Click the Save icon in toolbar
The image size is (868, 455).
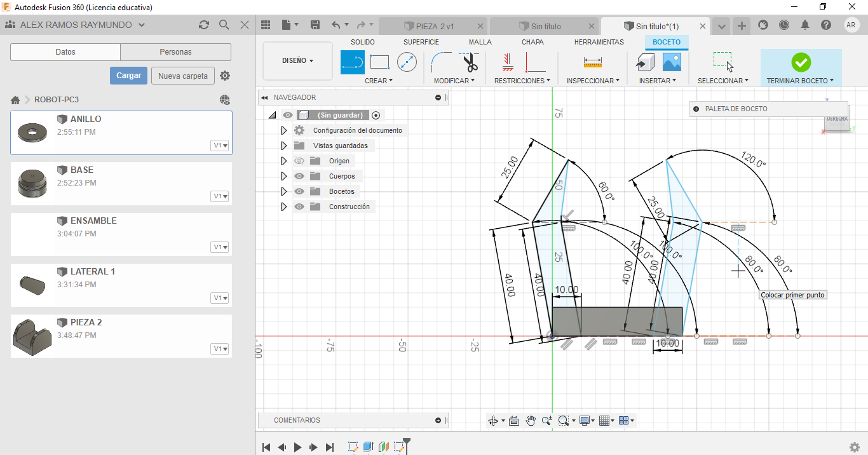[315, 25]
